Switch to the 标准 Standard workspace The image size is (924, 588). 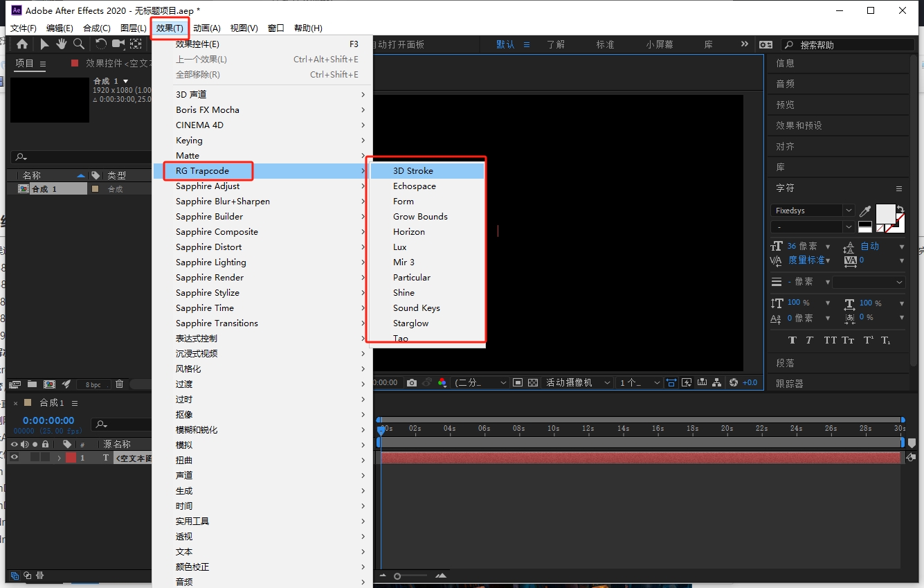[605, 44]
